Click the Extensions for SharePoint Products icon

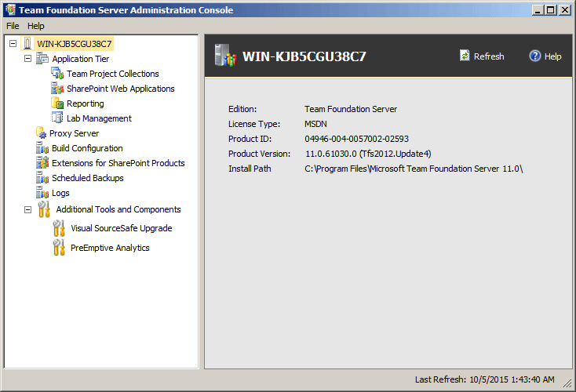pyautogui.click(x=42, y=162)
